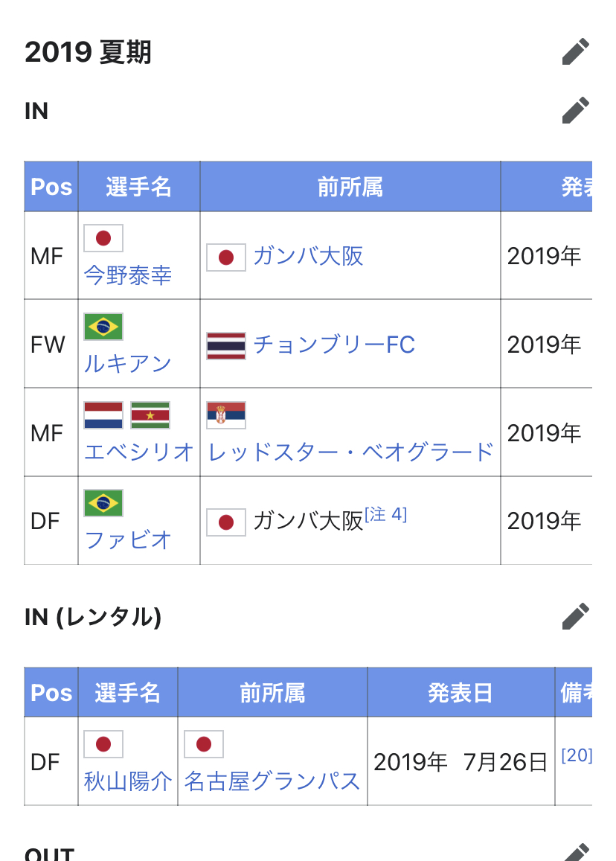Open the 名古屋グランパス club link

click(272, 781)
